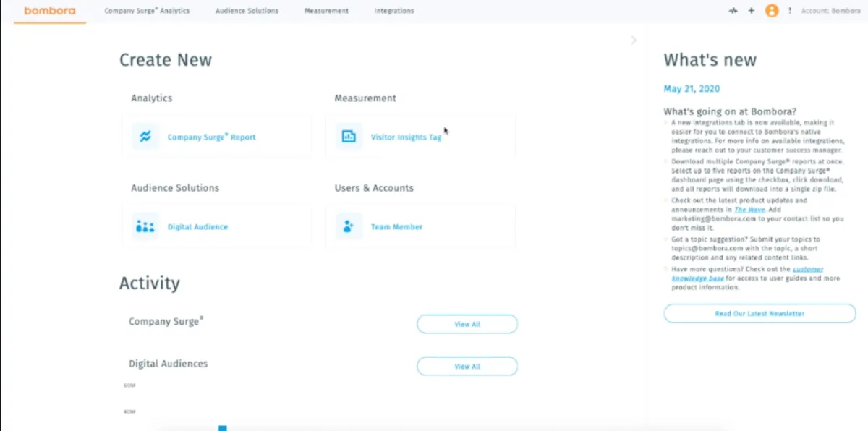Screen dimensions: 868x431
Task: Click the Users & Accounts section label
Action: [x=374, y=188]
